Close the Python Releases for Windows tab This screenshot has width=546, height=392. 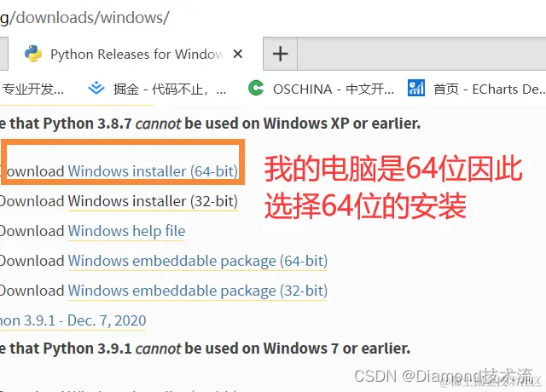click(238, 54)
